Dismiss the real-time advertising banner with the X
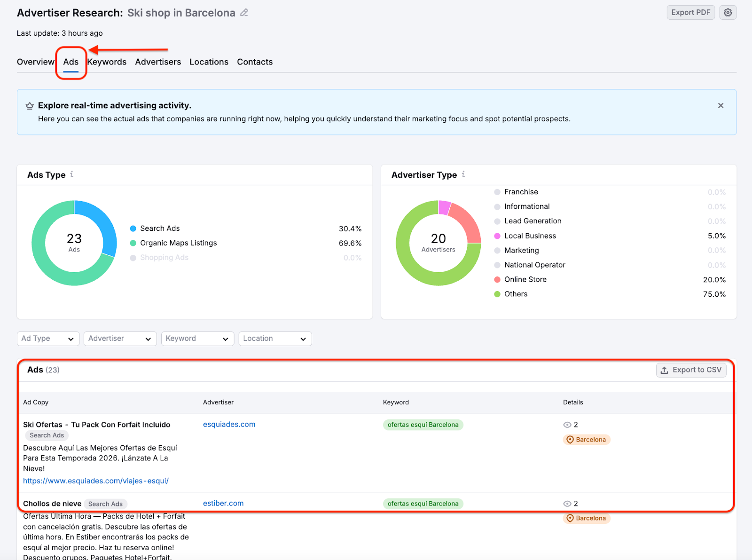The image size is (752, 560). 721,105
